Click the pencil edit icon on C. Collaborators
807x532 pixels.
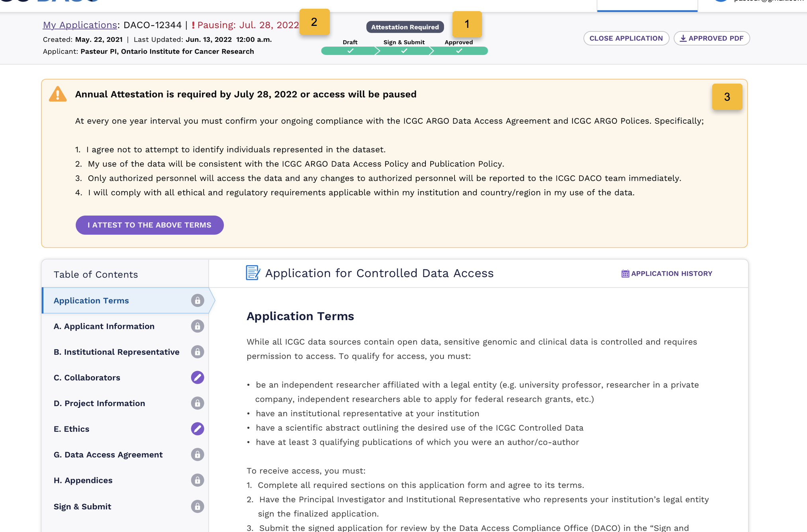[197, 377]
